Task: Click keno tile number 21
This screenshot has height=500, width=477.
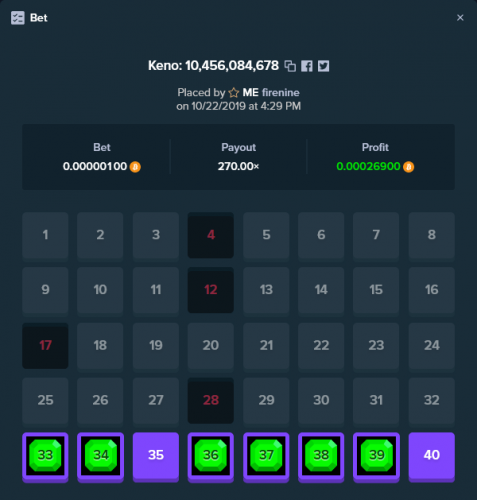Action: pyautogui.click(x=266, y=346)
